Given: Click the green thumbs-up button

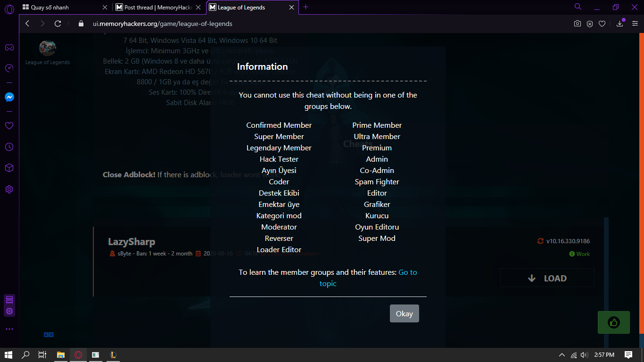Looking at the screenshot, I should click(613, 322).
